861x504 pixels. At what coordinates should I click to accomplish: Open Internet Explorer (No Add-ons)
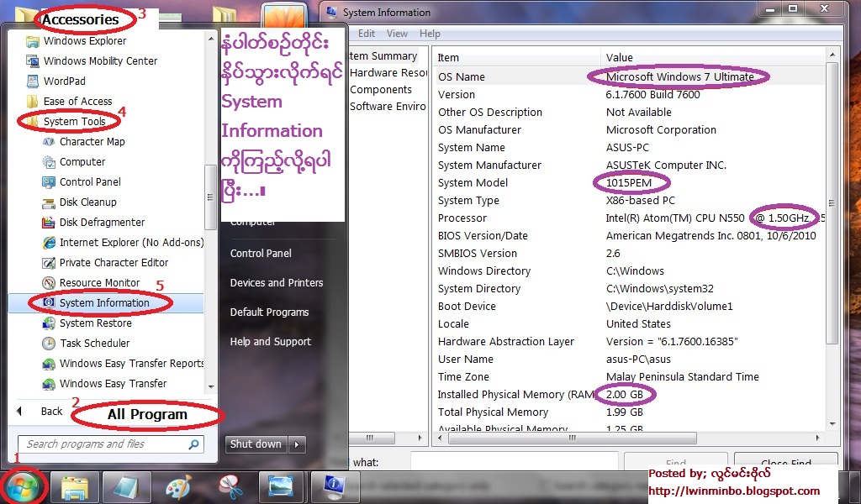[123, 243]
